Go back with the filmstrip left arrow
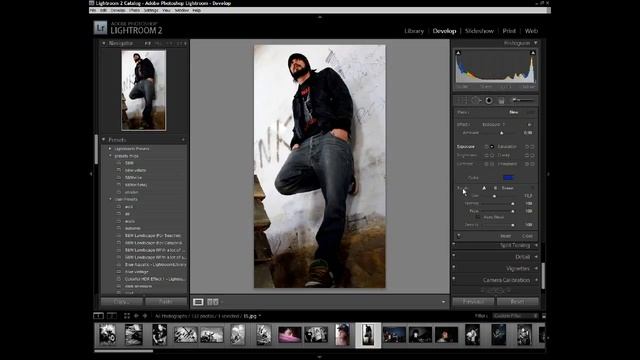Image resolution: width=640 pixels, height=360 pixels. pos(136,316)
